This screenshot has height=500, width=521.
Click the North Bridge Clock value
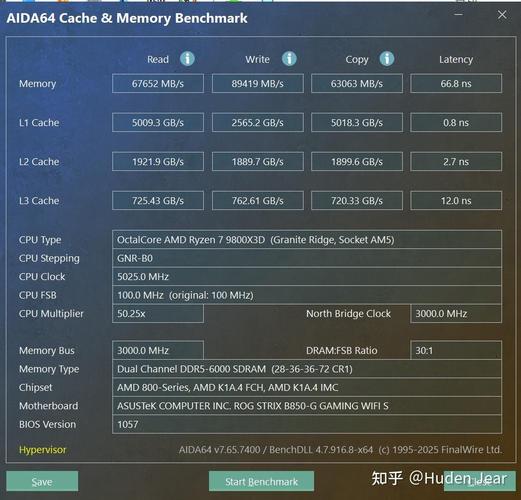456,313
